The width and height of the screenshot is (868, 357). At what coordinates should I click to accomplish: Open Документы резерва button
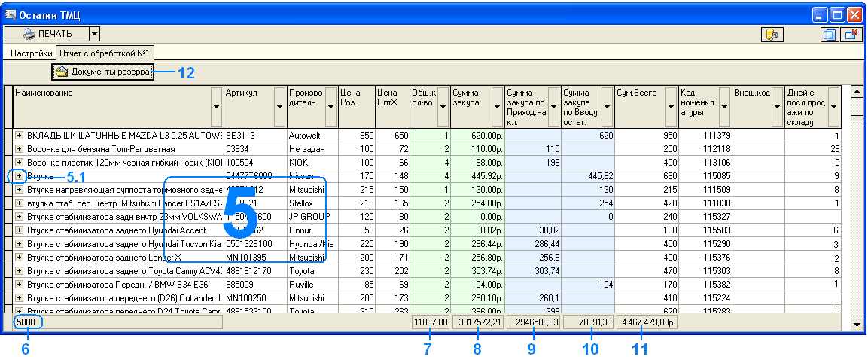coord(102,72)
